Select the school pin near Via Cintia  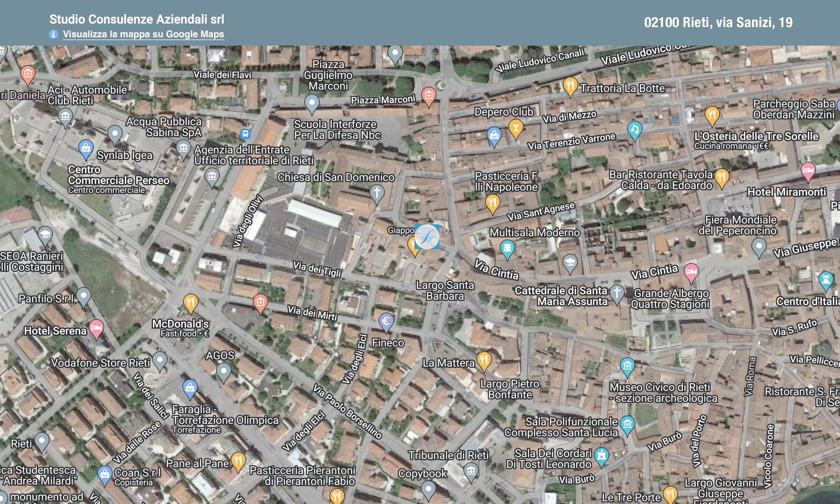[570, 264]
